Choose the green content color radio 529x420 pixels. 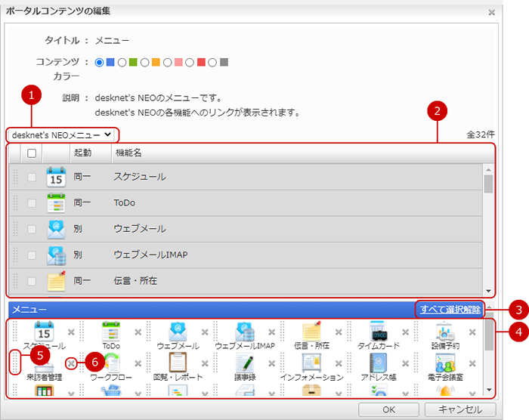[x=122, y=62]
